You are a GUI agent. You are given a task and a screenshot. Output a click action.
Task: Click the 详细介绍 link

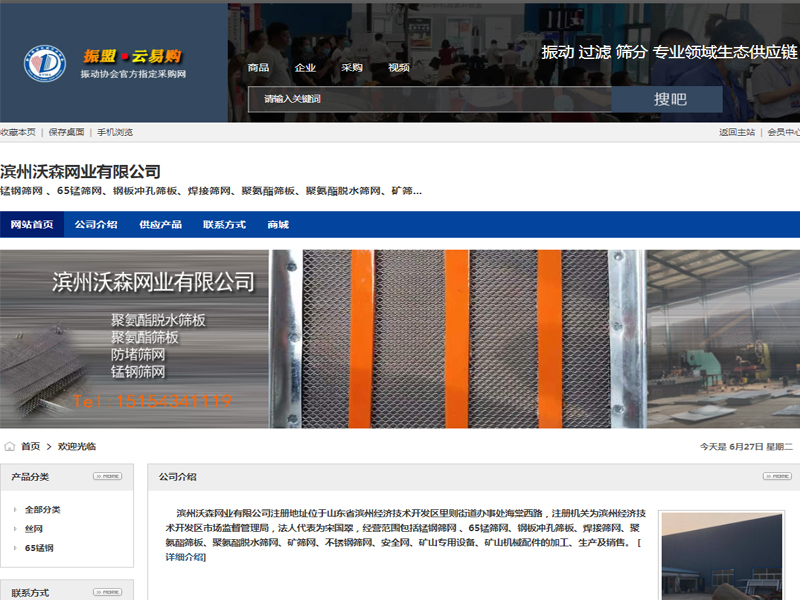pyautogui.click(x=185, y=557)
